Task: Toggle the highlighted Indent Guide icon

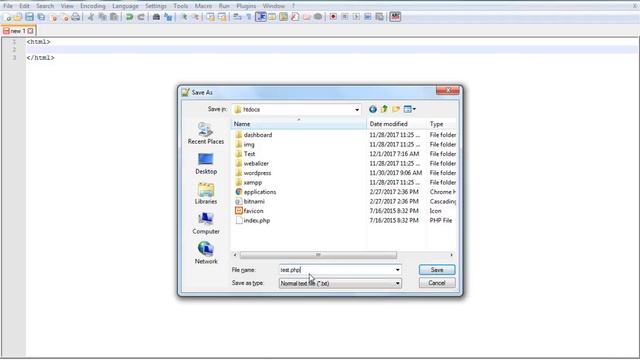Action: (260, 17)
